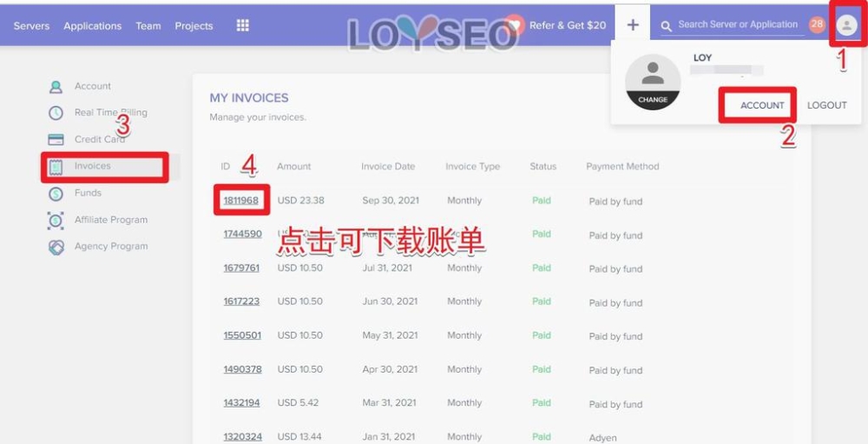Click the Invoices receipt icon

pos(56,166)
